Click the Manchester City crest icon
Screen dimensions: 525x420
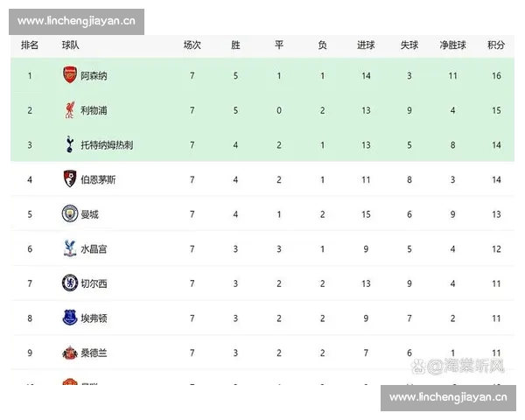pos(70,213)
